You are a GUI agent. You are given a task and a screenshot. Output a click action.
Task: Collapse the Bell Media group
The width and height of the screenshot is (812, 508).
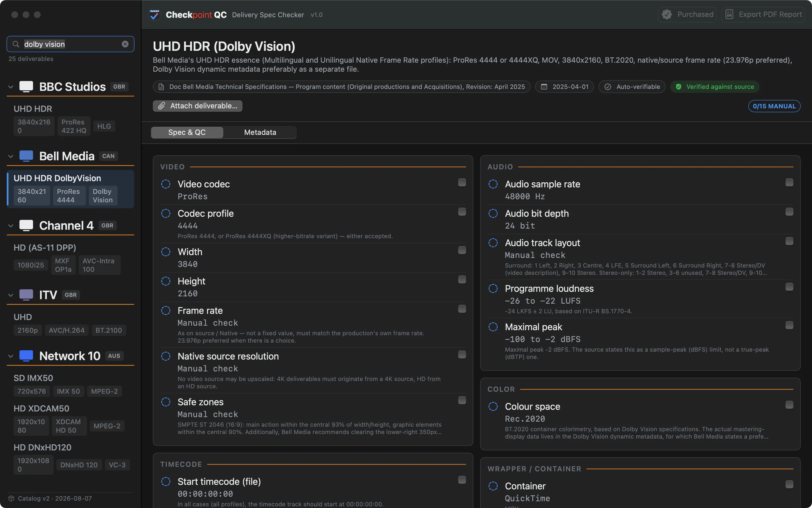pyautogui.click(x=11, y=156)
